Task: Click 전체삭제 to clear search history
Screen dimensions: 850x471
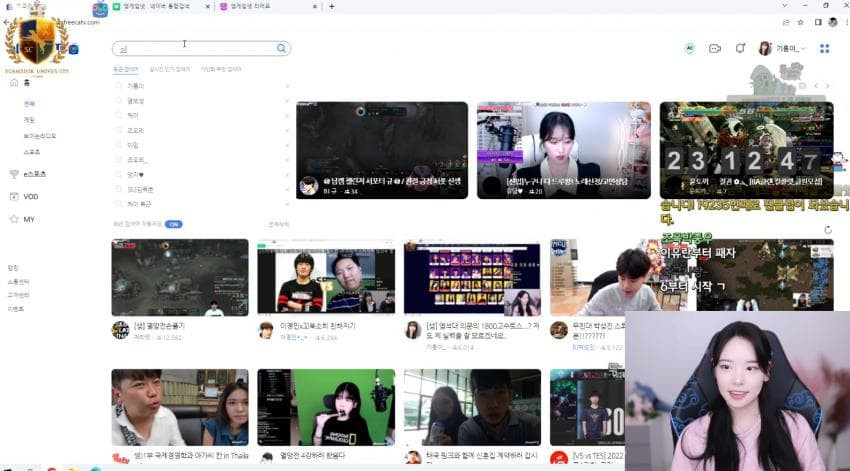Action: click(279, 224)
